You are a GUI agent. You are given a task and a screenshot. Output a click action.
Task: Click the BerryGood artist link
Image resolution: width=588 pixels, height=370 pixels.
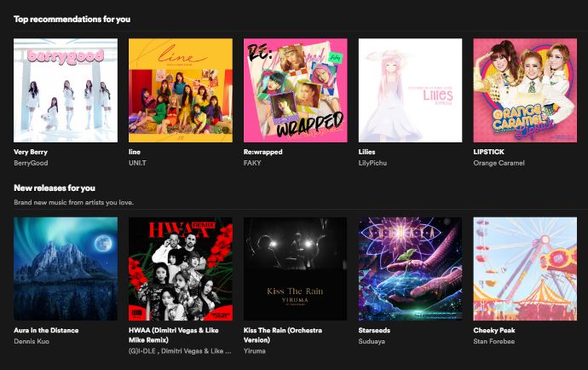(31, 163)
